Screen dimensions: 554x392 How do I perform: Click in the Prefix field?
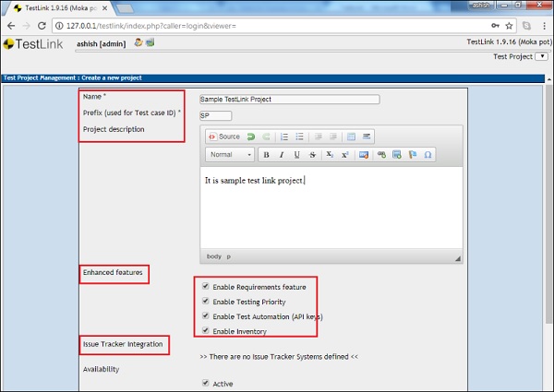pos(215,115)
